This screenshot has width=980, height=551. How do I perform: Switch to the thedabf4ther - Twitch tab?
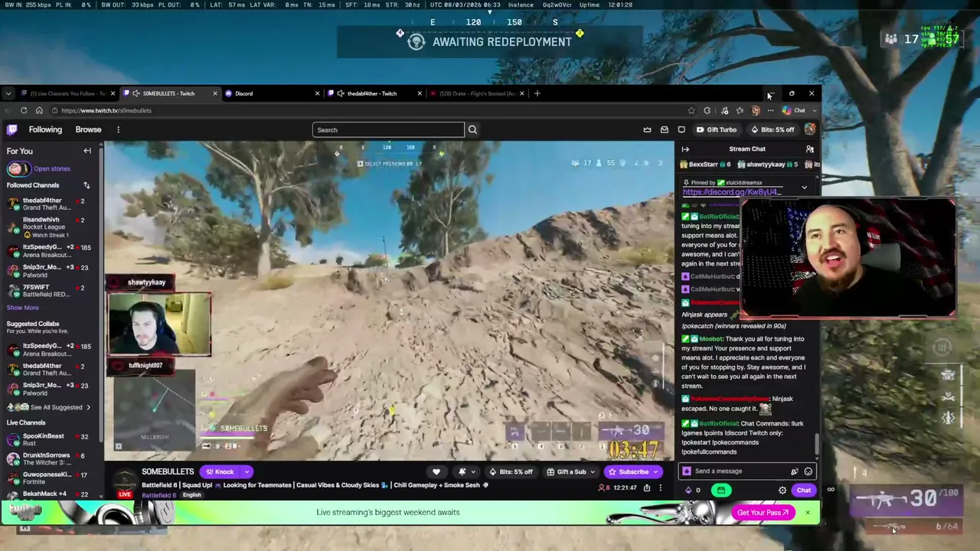(374, 93)
